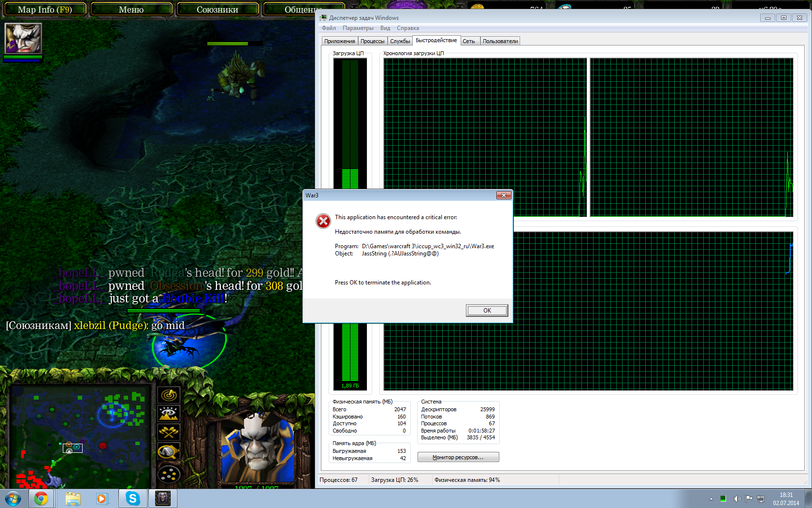Open the Параметры menu
Image resolution: width=812 pixels, height=508 pixels.
click(x=358, y=28)
